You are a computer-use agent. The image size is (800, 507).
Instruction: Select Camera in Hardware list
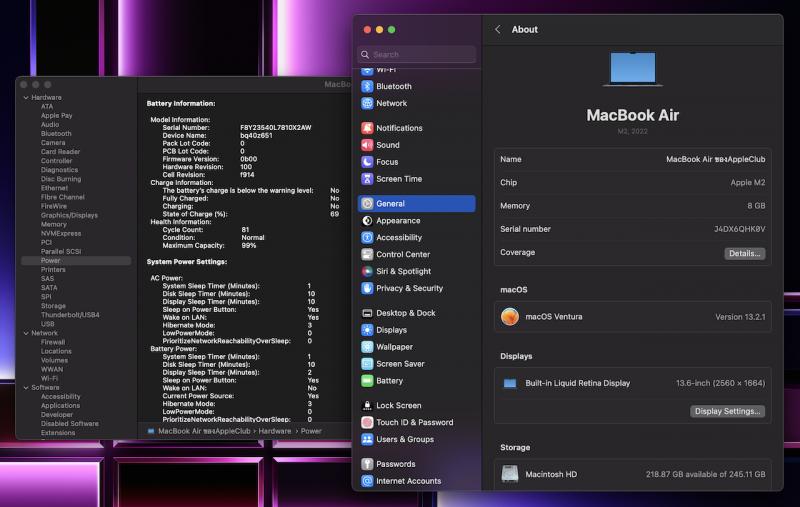pyautogui.click(x=53, y=143)
